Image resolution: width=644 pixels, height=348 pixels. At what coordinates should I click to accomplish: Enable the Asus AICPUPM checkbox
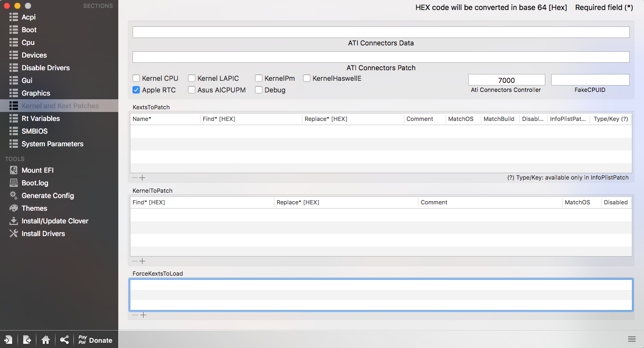pos(192,90)
